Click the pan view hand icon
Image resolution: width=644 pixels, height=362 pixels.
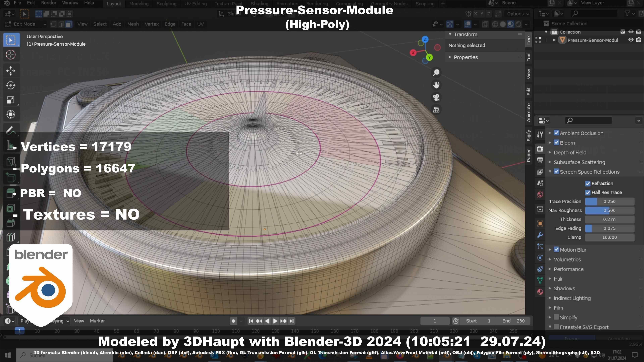click(436, 85)
